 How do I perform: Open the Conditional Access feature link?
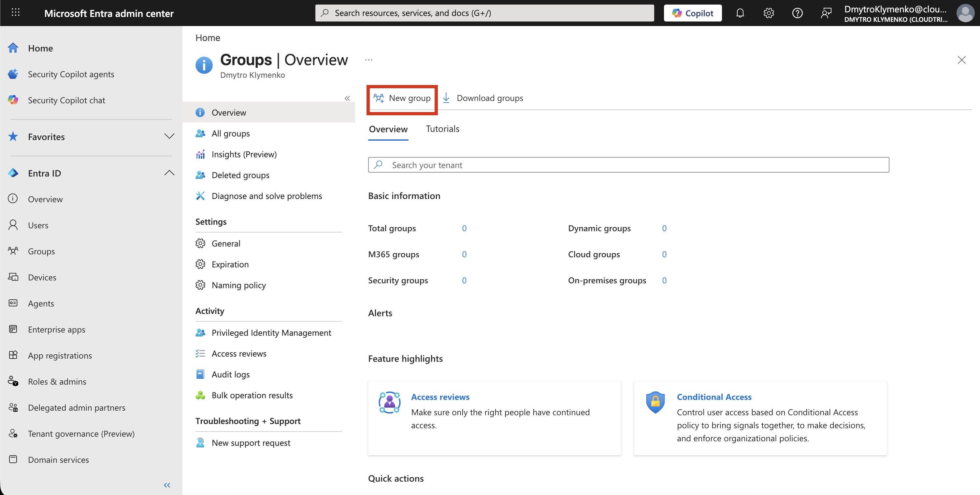pyautogui.click(x=714, y=397)
